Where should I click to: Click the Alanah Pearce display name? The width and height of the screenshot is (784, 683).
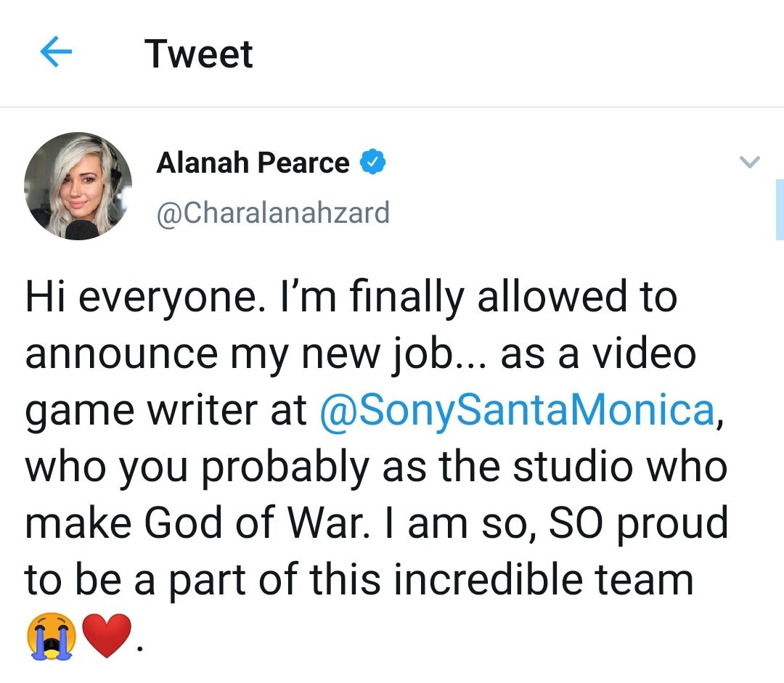(x=253, y=163)
